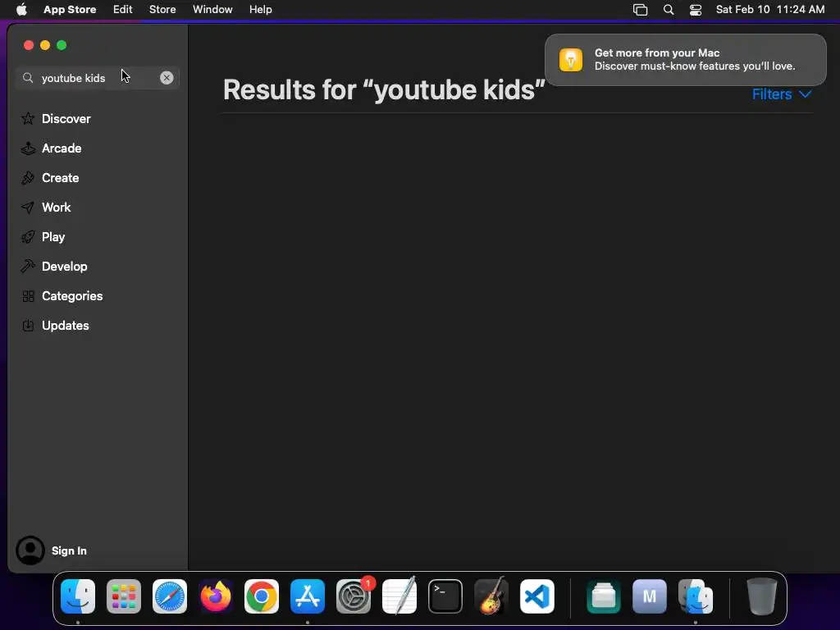
Task: Click the Tips lightbulb notification icon
Action: 571,59
